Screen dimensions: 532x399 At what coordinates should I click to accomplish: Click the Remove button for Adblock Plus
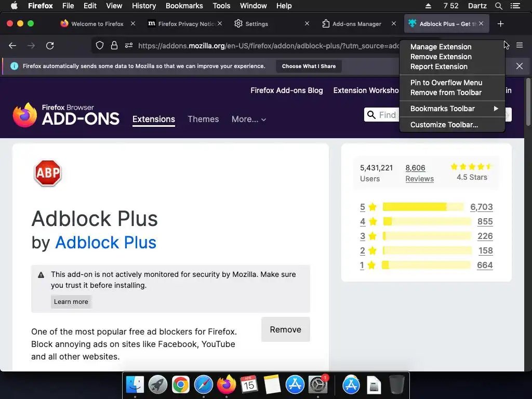(x=285, y=329)
